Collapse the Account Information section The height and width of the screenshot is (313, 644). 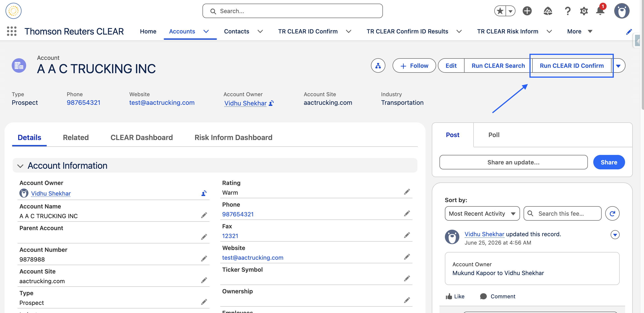[x=20, y=166]
